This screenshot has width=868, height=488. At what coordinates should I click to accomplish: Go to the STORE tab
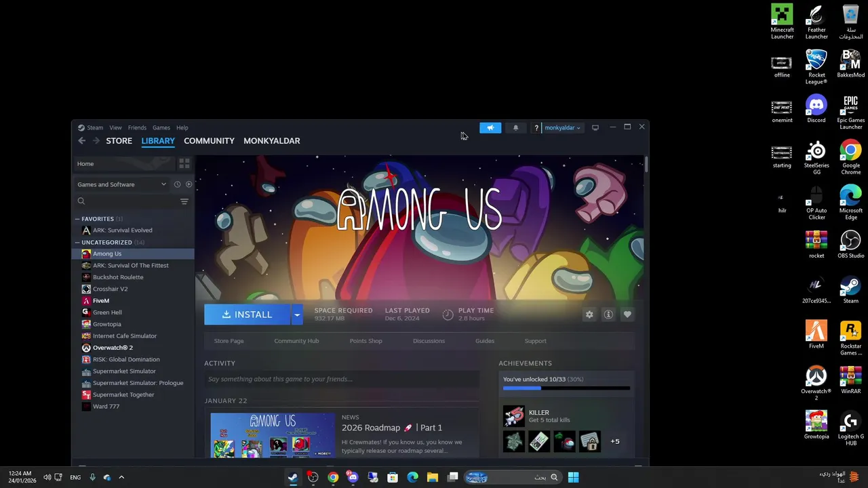pos(119,141)
